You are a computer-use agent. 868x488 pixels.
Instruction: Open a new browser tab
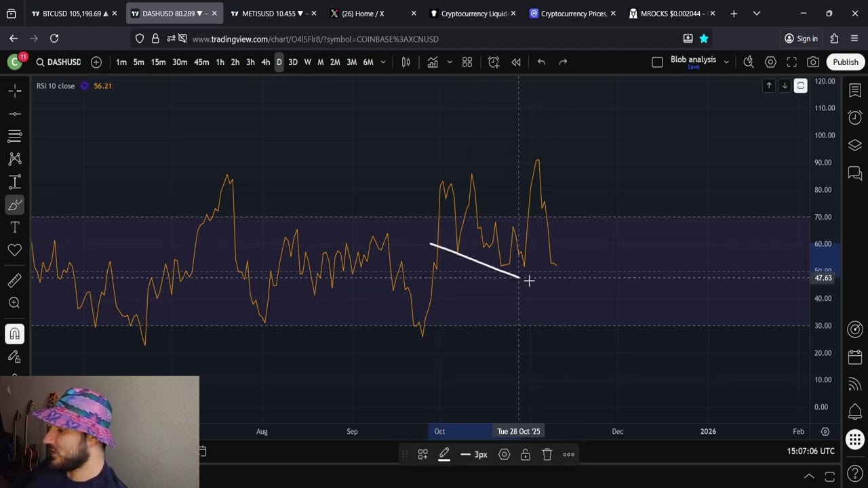(734, 14)
